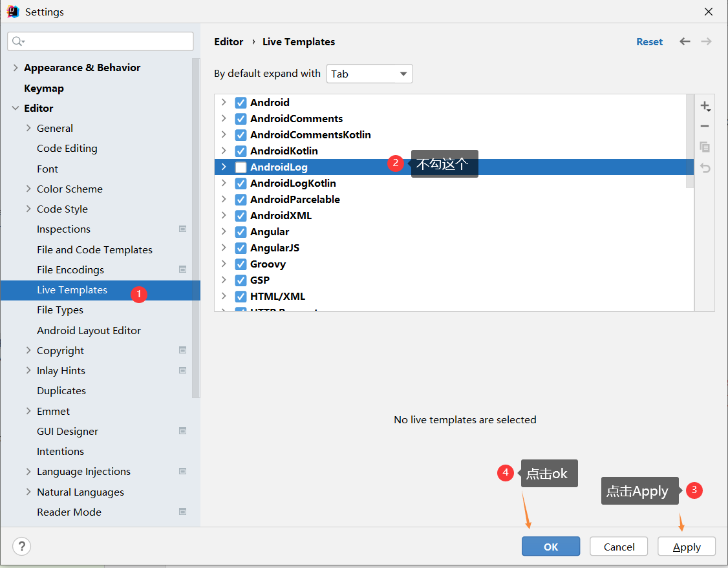
Task: Click the template list vertical scrollbar
Action: coord(690,141)
